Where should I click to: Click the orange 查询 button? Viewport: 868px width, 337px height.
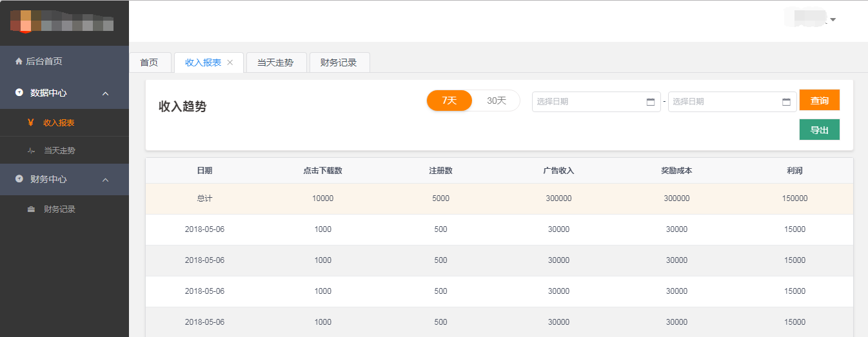click(x=819, y=101)
